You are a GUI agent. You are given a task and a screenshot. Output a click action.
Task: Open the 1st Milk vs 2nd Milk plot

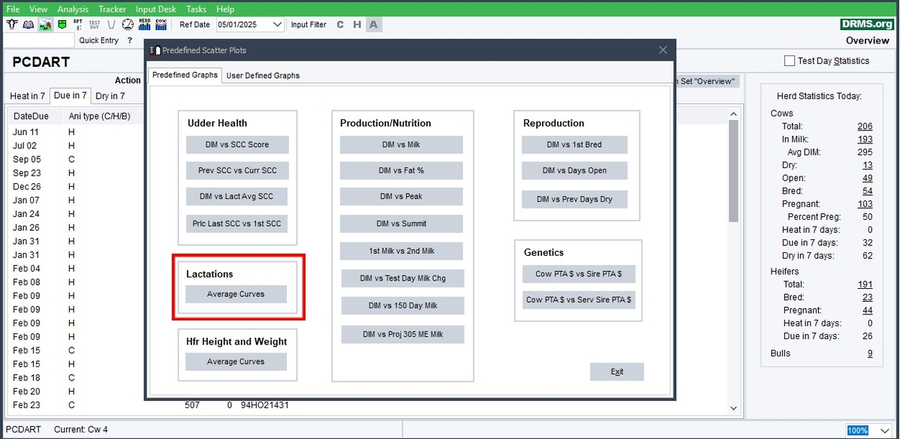[x=401, y=251]
